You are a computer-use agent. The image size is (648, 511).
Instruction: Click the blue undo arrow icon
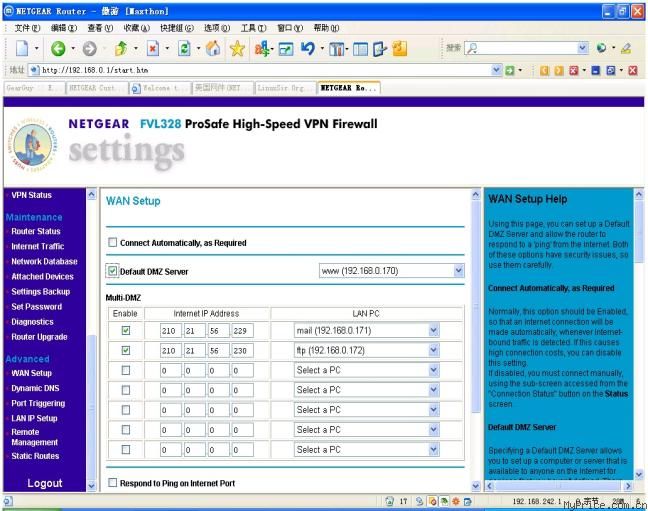308,49
